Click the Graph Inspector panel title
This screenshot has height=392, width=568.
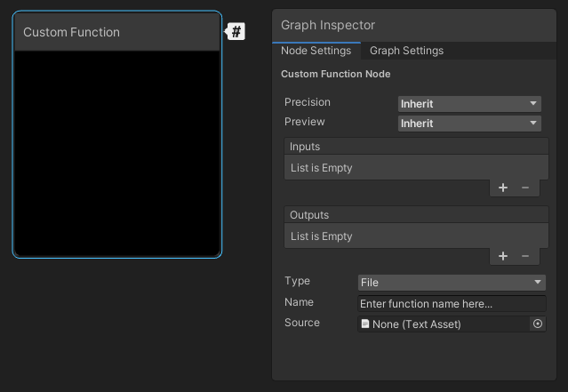(x=328, y=25)
